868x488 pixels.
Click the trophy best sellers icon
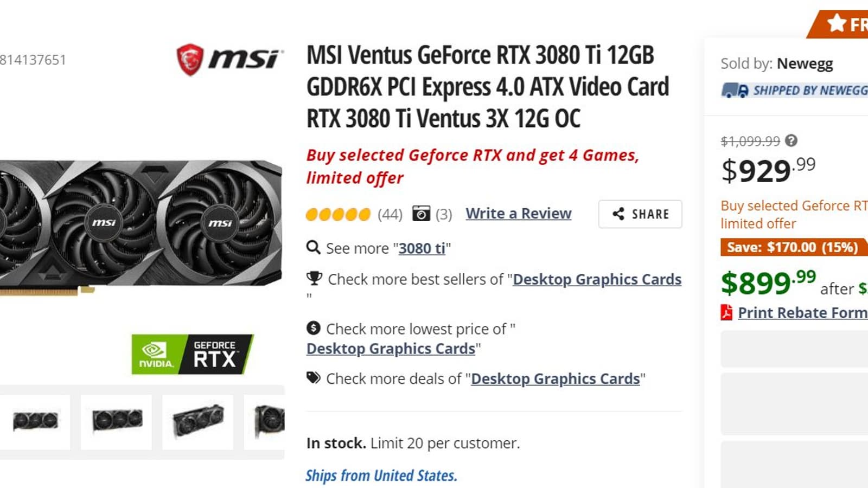314,279
